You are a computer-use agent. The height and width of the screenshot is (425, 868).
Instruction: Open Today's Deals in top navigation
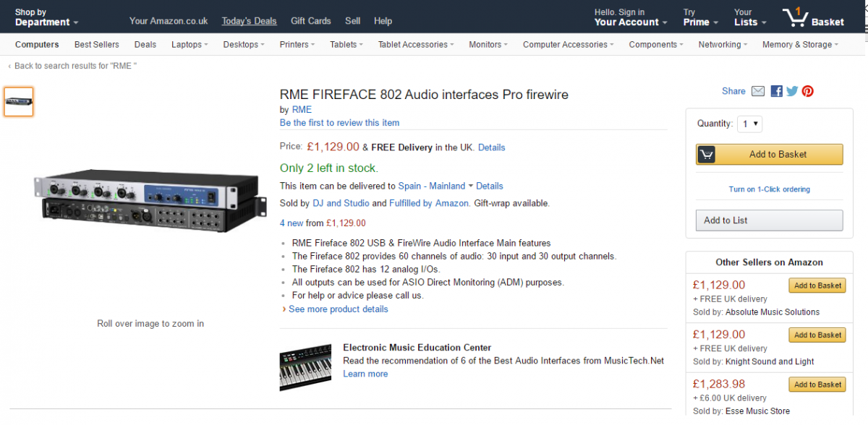(x=249, y=21)
